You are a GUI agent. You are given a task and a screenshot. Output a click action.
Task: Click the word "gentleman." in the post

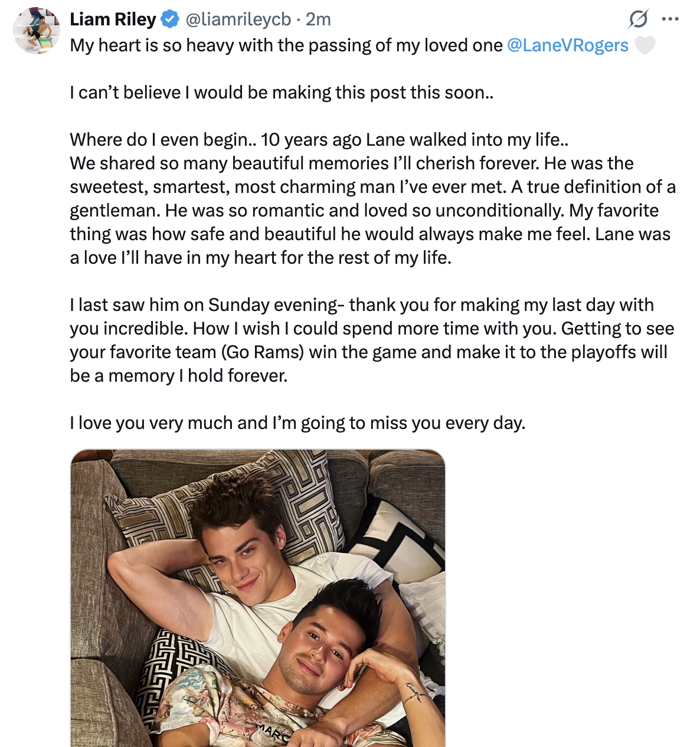tap(115, 211)
